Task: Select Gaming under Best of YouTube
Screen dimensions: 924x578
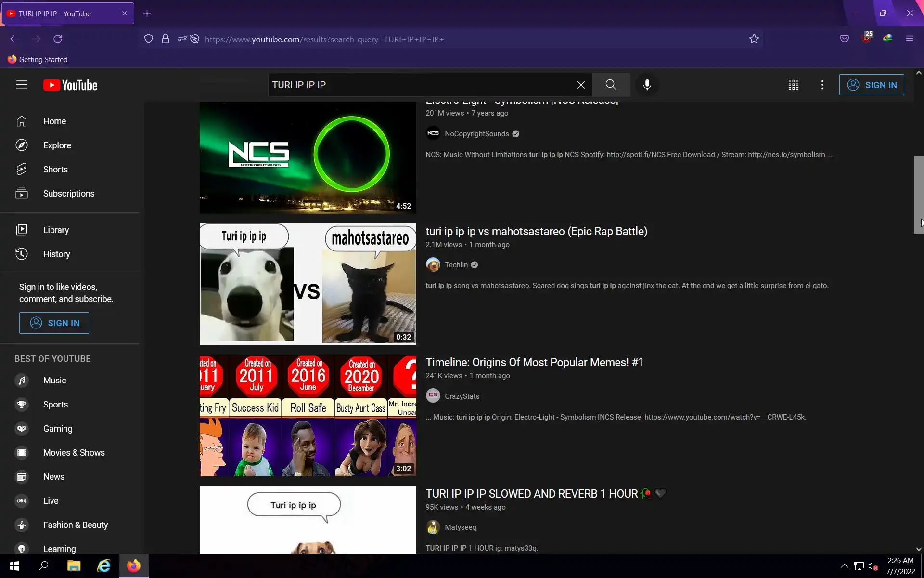Action: [x=58, y=429]
